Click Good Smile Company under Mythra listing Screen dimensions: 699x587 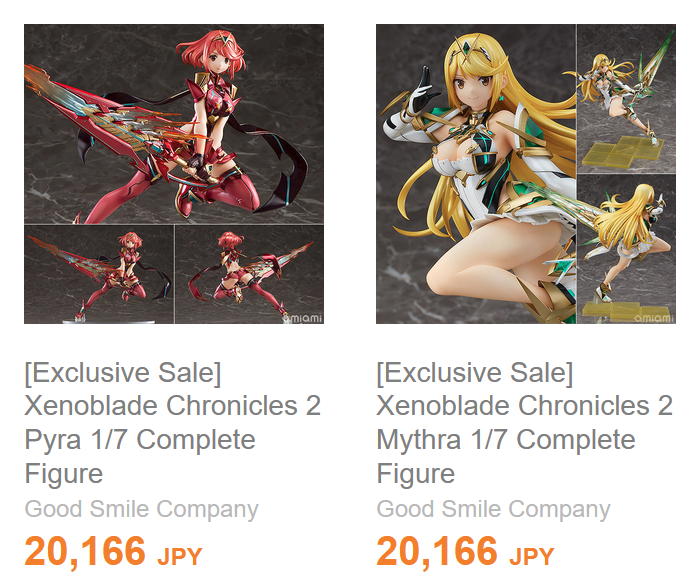coord(493,509)
